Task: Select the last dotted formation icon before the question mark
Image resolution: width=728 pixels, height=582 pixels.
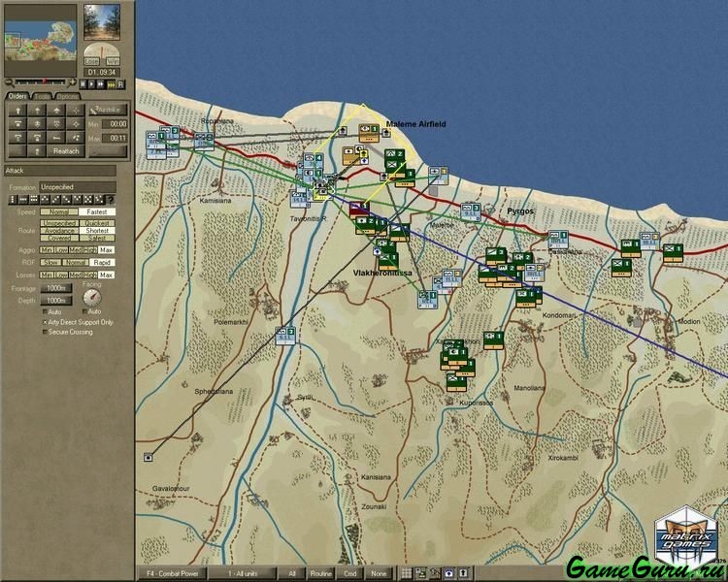Action: 99,200
